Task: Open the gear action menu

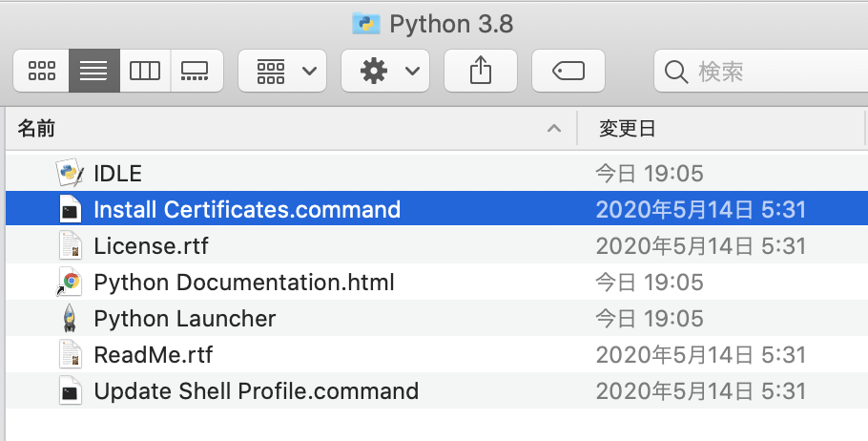Action: (x=385, y=71)
